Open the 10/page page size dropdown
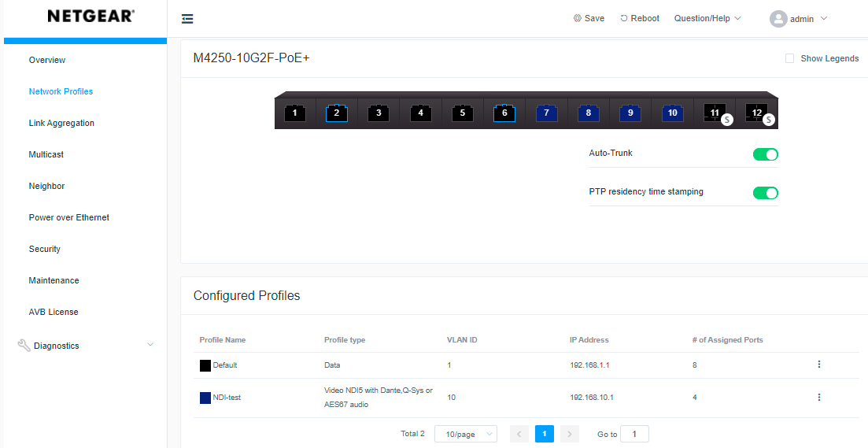 click(466, 434)
